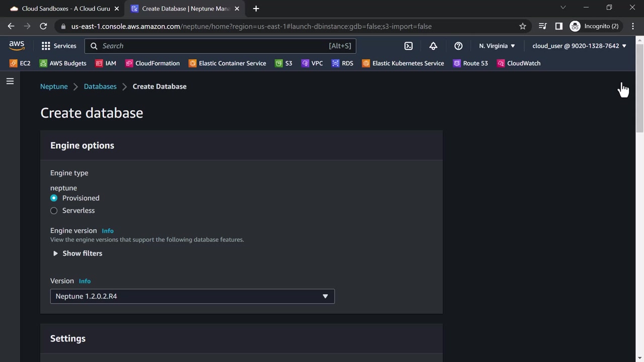Open the VPC shortcut

(x=312, y=63)
